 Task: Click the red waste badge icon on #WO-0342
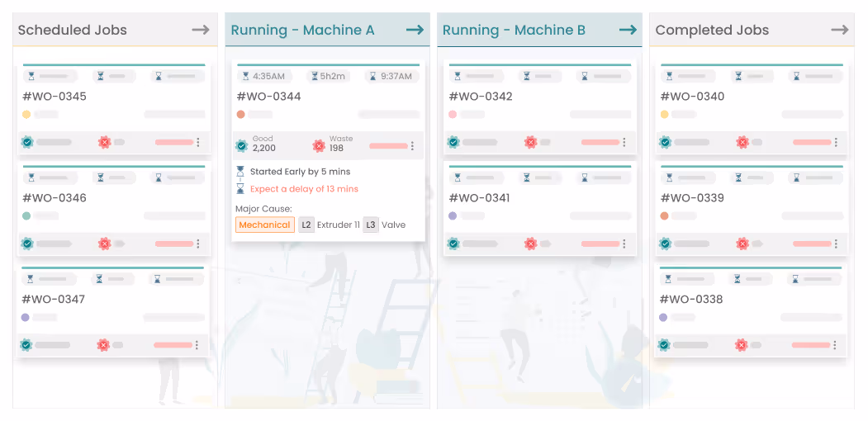[531, 142]
